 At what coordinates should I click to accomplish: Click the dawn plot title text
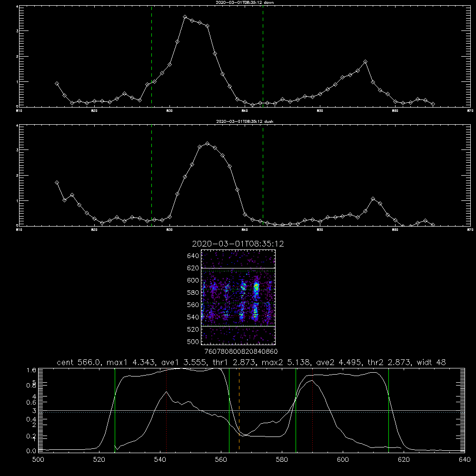pyautogui.click(x=245, y=2)
